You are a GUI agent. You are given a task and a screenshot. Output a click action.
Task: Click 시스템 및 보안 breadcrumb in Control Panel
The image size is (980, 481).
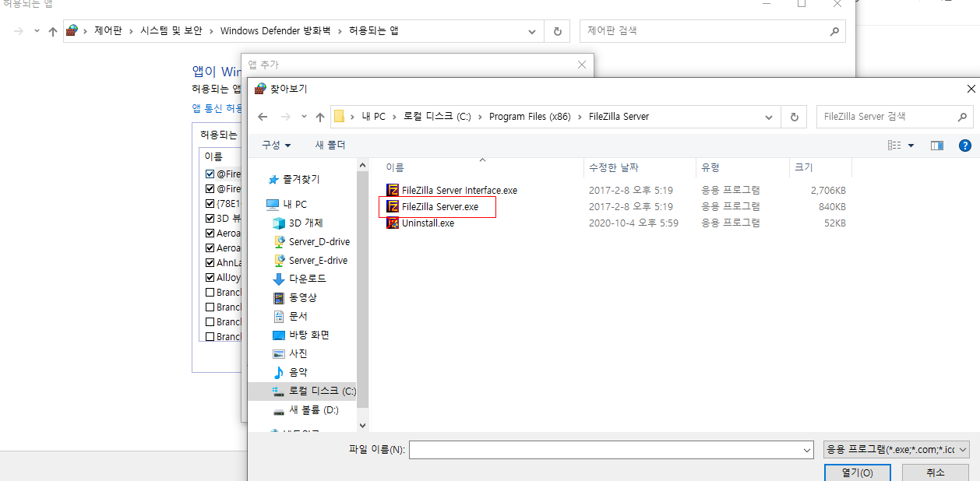point(171,31)
